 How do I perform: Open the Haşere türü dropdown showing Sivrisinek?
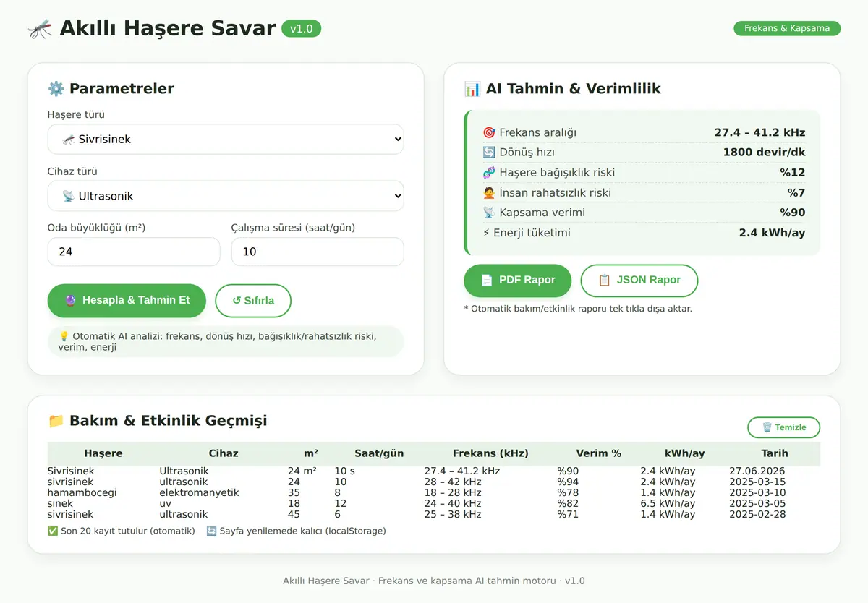coord(226,140)
